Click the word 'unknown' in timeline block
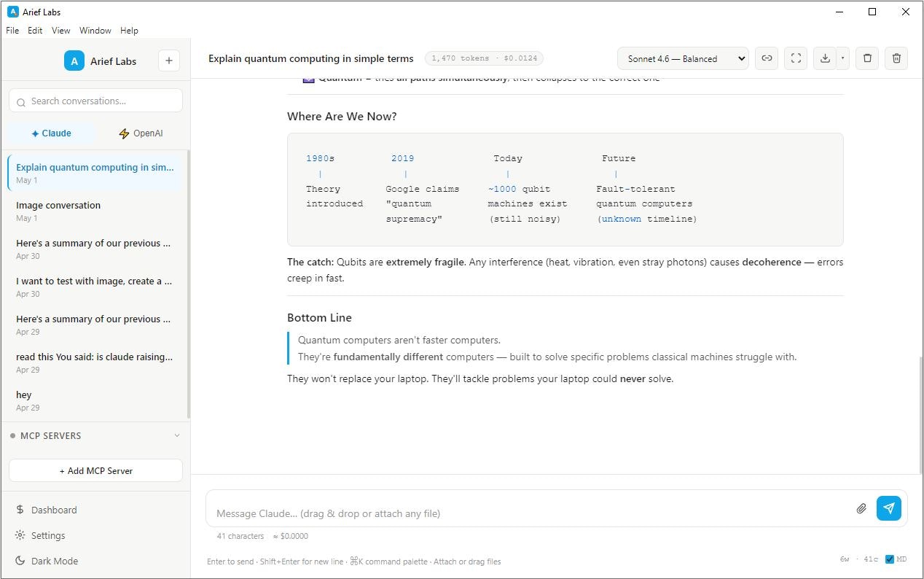Viewport: 924px width, 579px height. 622,219
